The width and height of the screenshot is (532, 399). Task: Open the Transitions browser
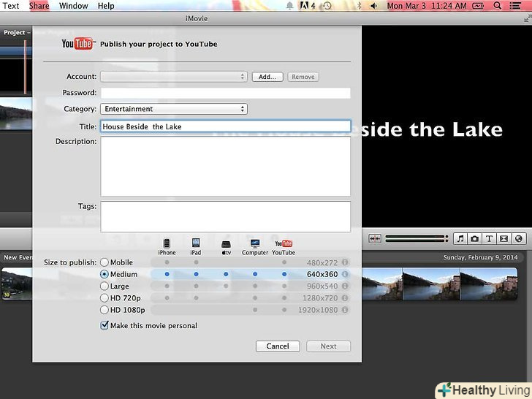[504, 238]
